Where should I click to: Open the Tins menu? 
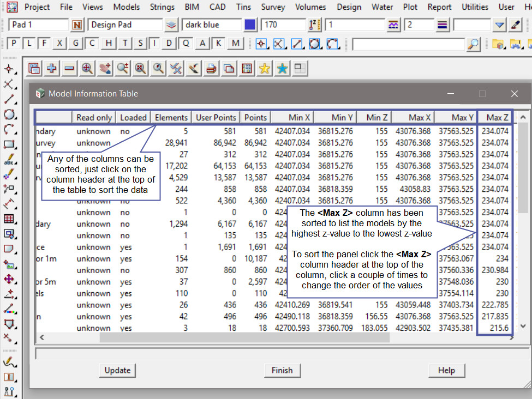point(244,7)
